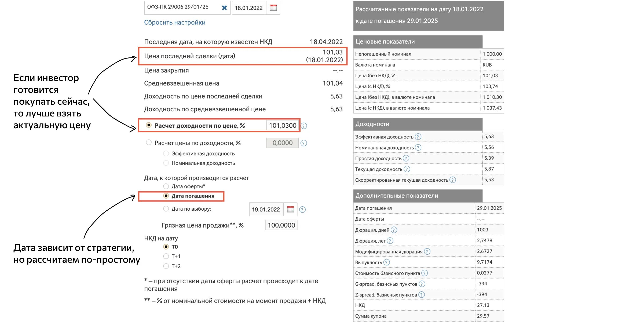Open help for Скорректированная текущая доходность
Screen dimensions: 644x322
coord(453,180)
